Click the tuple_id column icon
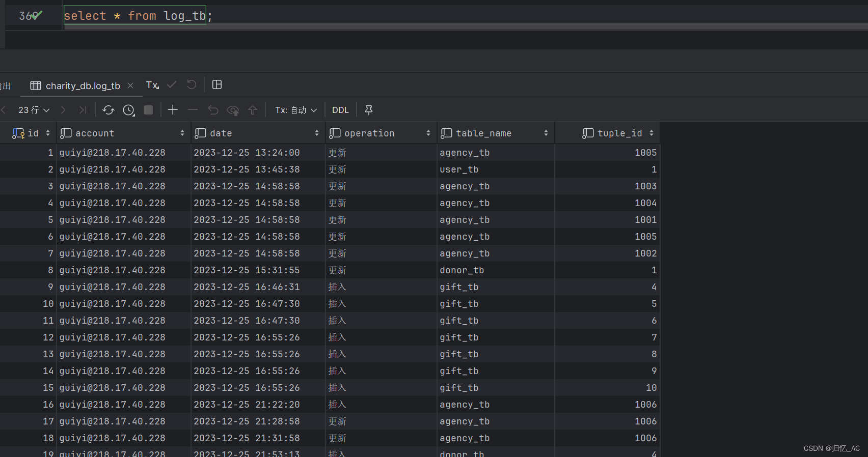This screenshot has height=457, width=868. [x=588, y=133]
